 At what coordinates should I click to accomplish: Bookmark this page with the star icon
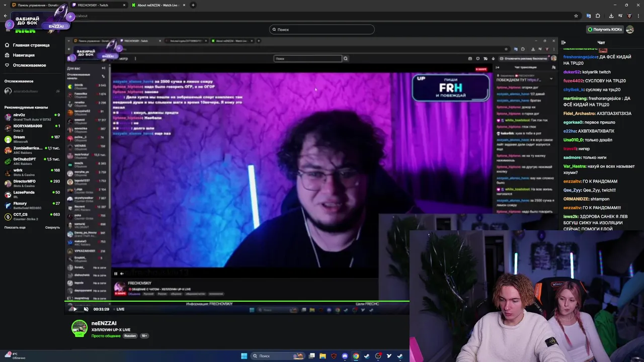point(576,16)
